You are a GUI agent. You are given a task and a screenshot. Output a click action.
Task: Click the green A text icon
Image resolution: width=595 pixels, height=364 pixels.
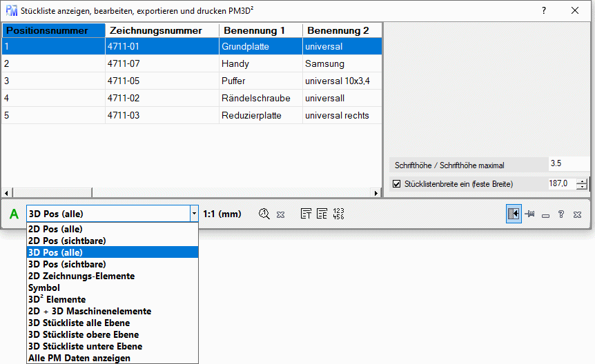pos(14,214)
